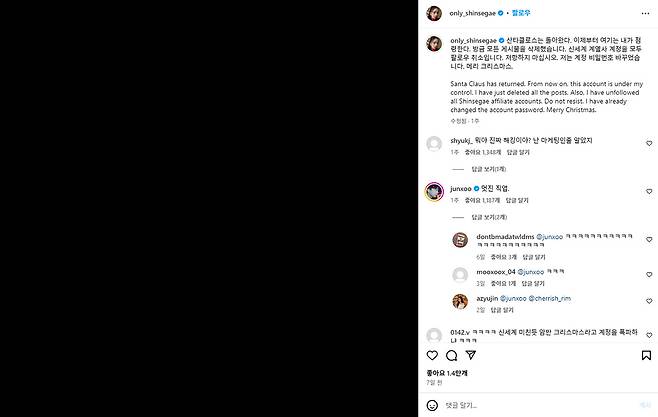Like dontbmadatwldms reply heart
This screenshot has width=658, height=417.
pyautogui.click(x=649, y=240)
